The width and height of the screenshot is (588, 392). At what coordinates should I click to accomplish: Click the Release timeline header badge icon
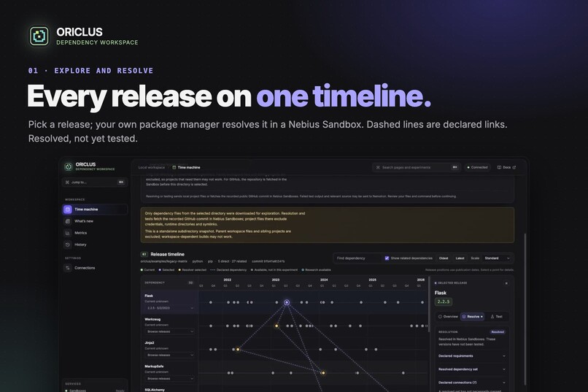point(144,254)
